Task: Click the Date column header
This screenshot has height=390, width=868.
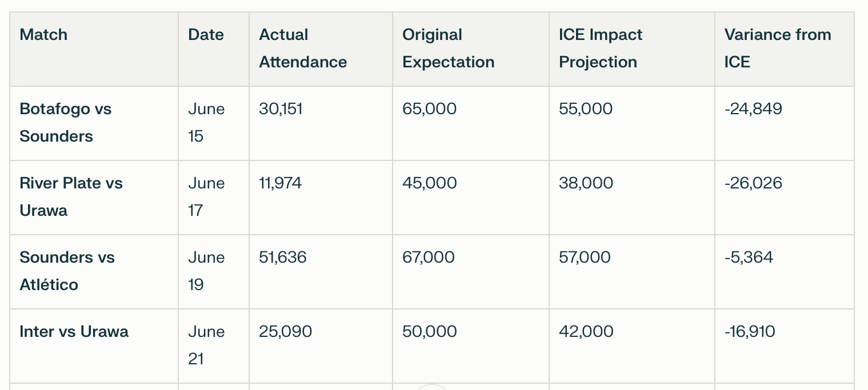Action: tap(206, 35)
